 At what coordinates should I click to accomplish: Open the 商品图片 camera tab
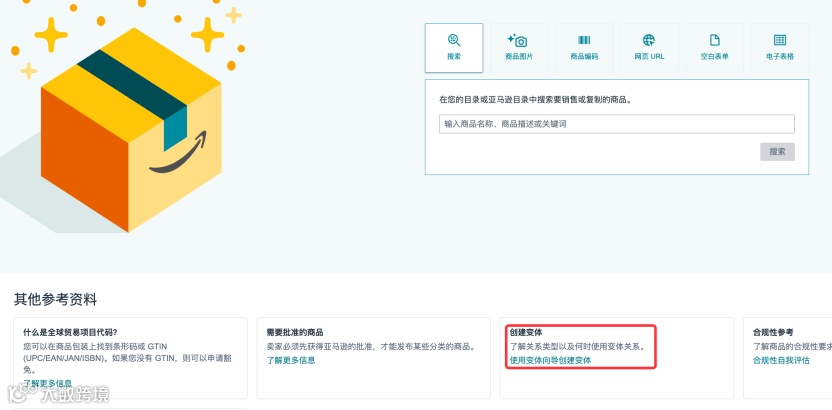[x=519, y=48]
